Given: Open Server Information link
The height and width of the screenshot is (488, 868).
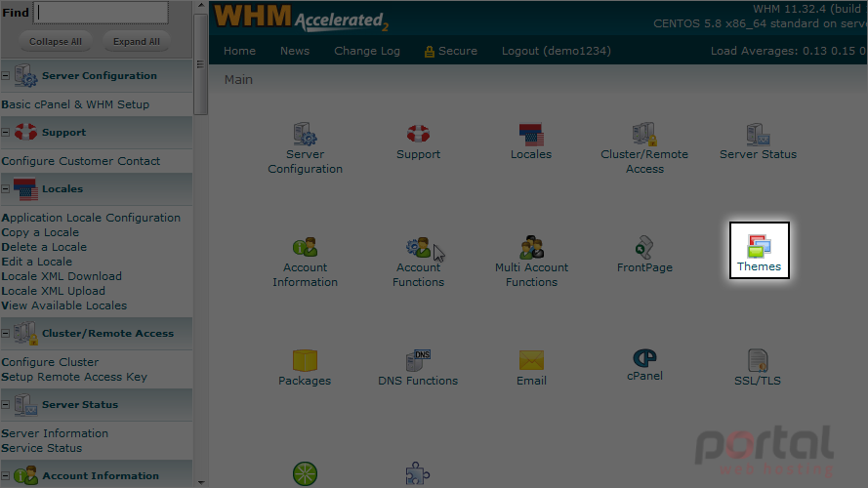Looking at the screenshot, I should click(55, 433).
